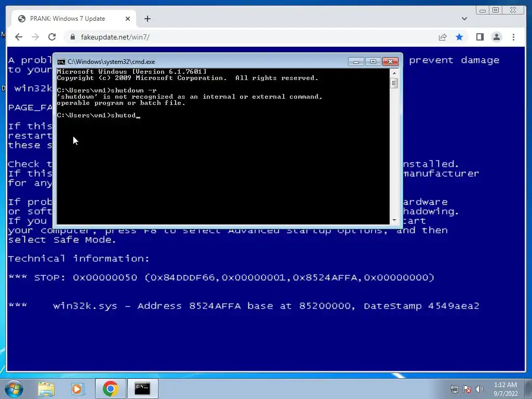Screen dimensions: 532x399
Task: Open Windows Explorer from the taskbar
Action: click(x=46, y=389)
